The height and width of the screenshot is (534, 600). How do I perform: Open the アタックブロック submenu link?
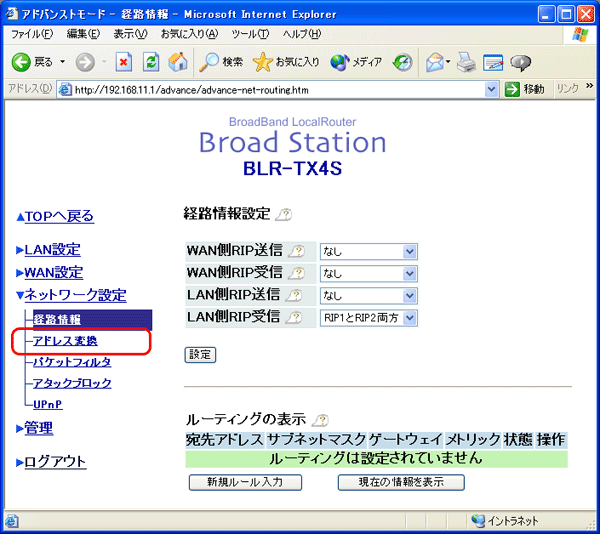click(72, 383)
